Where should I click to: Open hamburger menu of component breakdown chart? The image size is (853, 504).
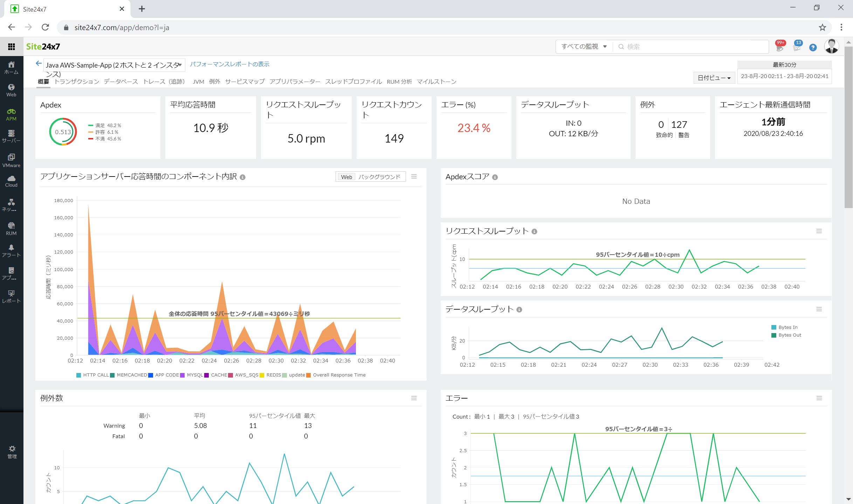click(x=414, y=177)
